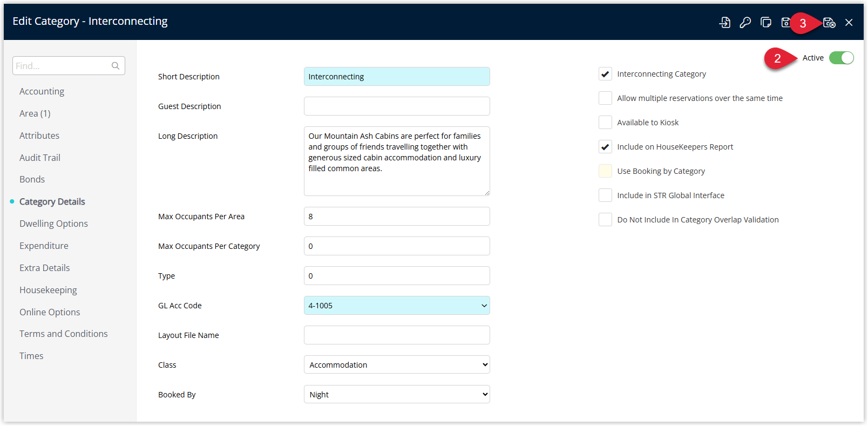Click the Max Occupants Per Category field

[397, 246]
